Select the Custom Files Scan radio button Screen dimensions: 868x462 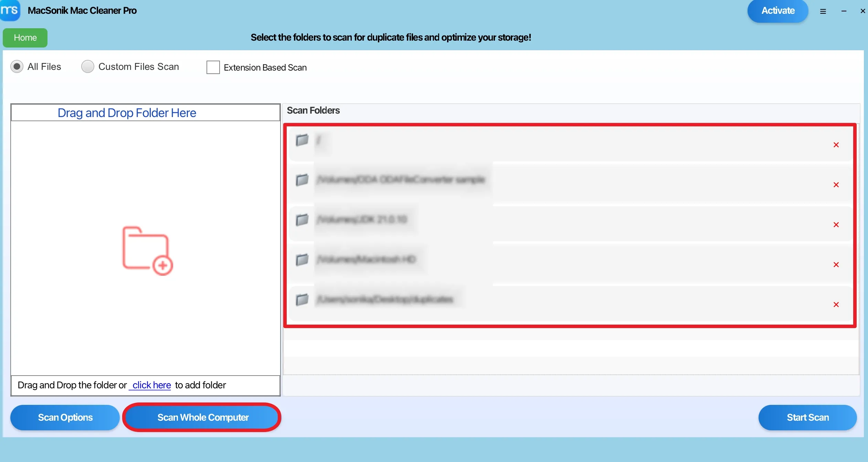pos(87,66)
